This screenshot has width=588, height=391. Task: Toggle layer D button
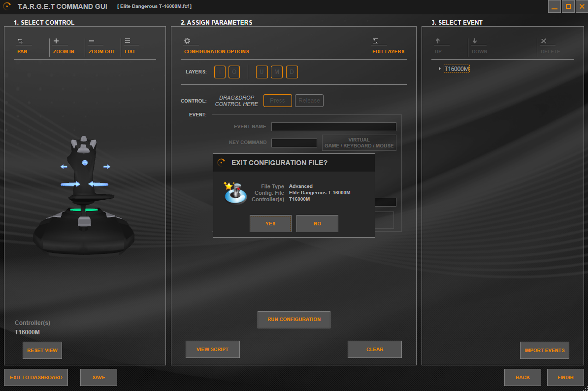coord(292,71)
